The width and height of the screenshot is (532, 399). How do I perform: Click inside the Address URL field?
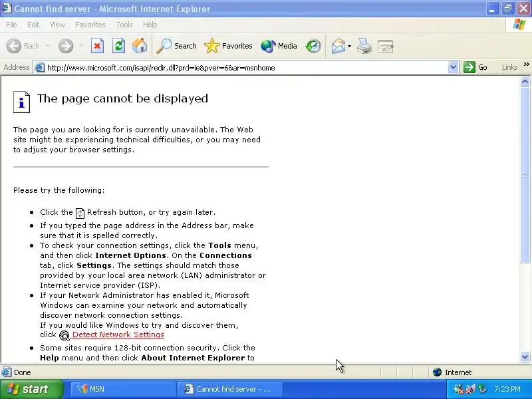(x=246, y=68)
